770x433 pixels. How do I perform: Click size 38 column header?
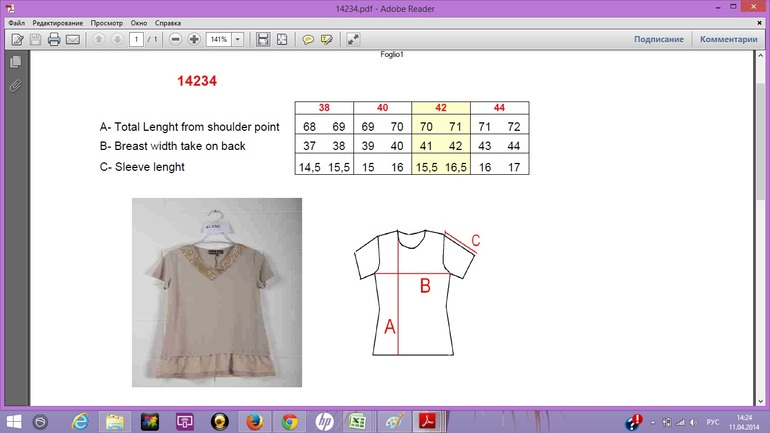(x=324, y=108)
